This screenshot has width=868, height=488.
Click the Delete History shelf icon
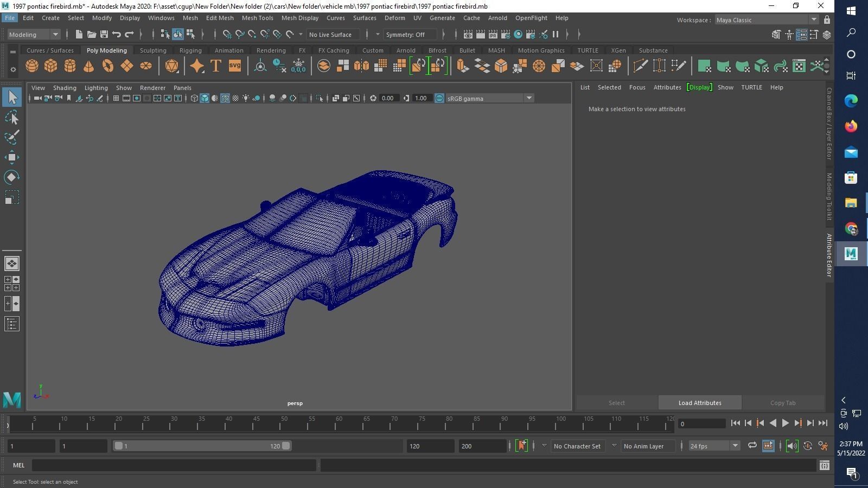(x=279, y=66)
